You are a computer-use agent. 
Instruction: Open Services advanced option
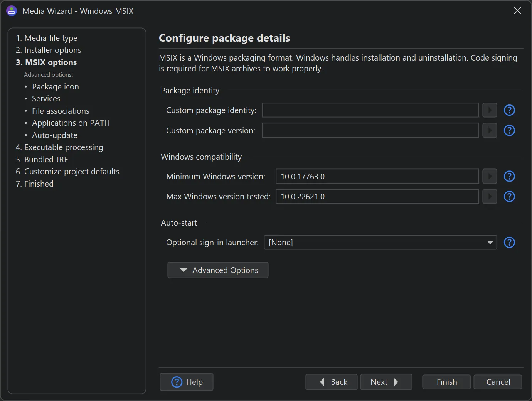tap(46, 99)
